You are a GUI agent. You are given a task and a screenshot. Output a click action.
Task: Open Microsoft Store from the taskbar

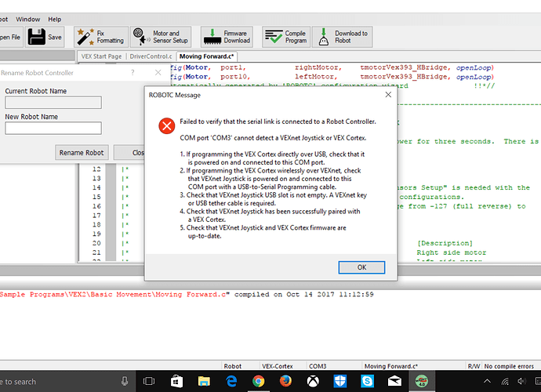tap(176, 381)
